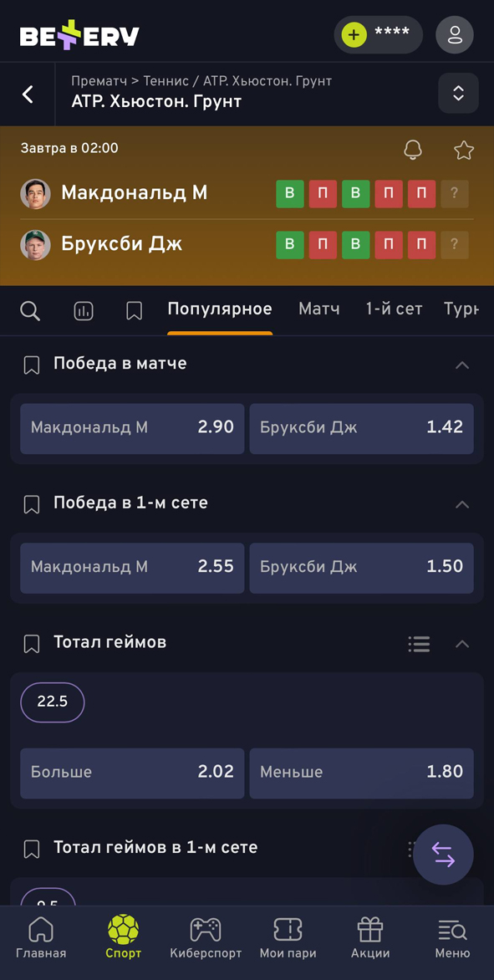Open Акции via the gift icon
Screen dimensions: 494x980
370,937
